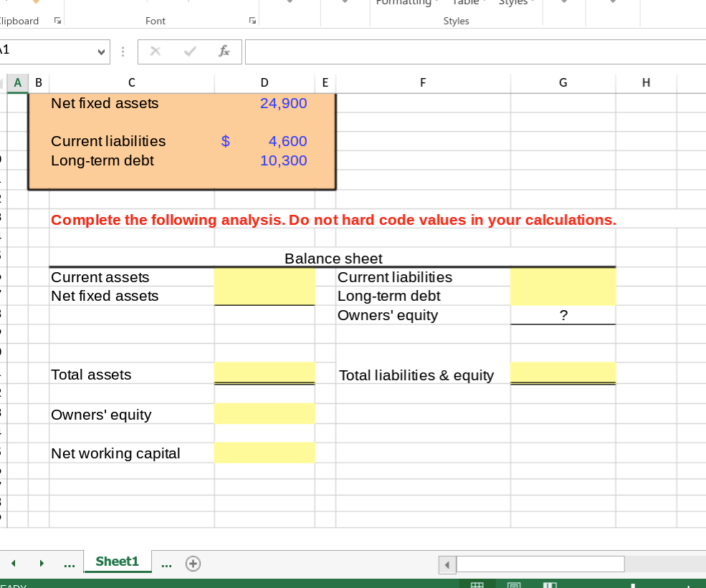Click the Enter checkmark icon in formula bar
706x588 pixels.
[x=189, y=52]
